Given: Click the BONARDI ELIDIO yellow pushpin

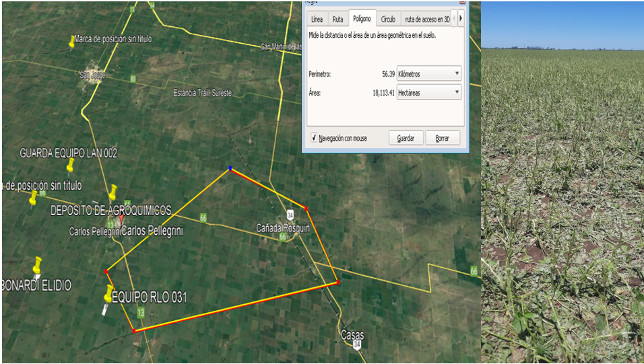Looking at the screenshot, I should click(x=38, y=264).
